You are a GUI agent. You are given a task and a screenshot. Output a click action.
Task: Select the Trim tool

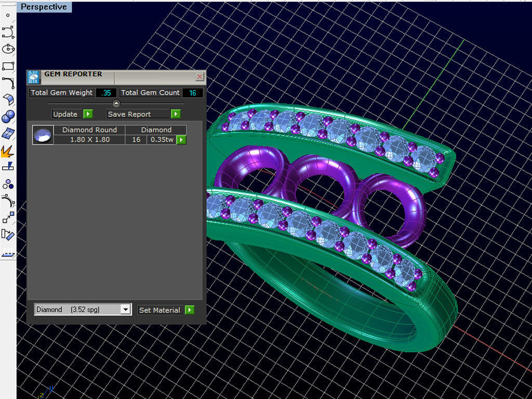click(x=8, y=167)
